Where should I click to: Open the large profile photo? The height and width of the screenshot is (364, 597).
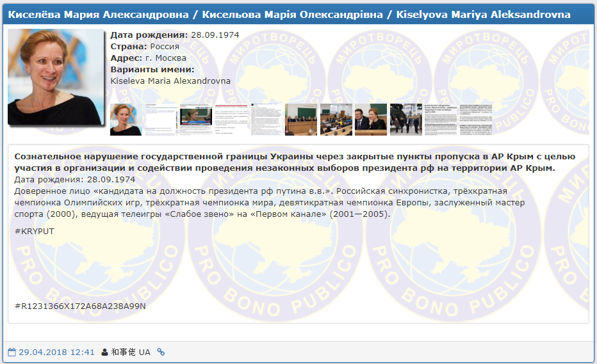pyautogui.click(x=56, y=77)
